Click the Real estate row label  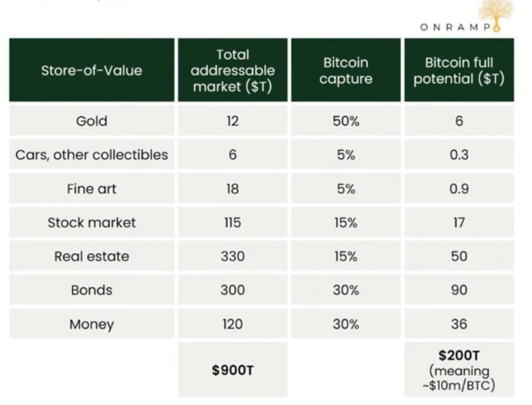[91, 256]
